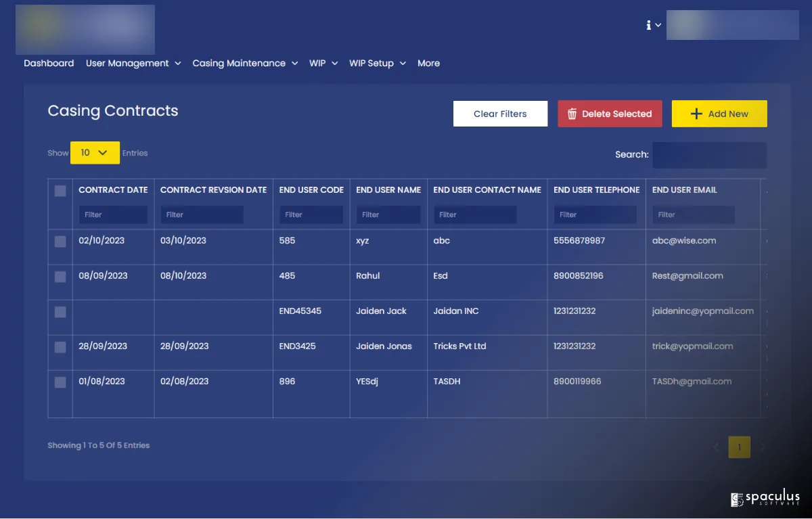Click the Spaculus Software logo

[765, 499]
